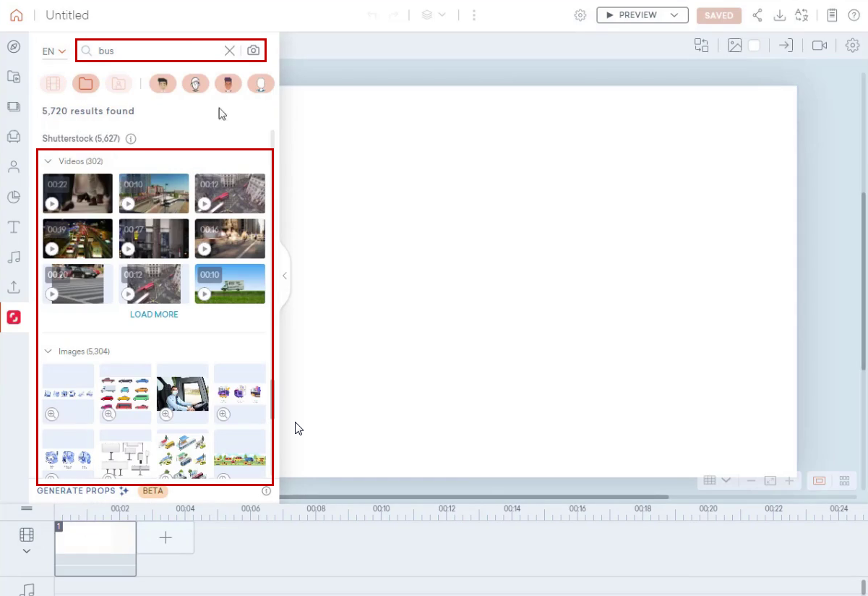Open the audio music note tab
The width and height of the screenshot is (868, 596).
tap(14, 257)
